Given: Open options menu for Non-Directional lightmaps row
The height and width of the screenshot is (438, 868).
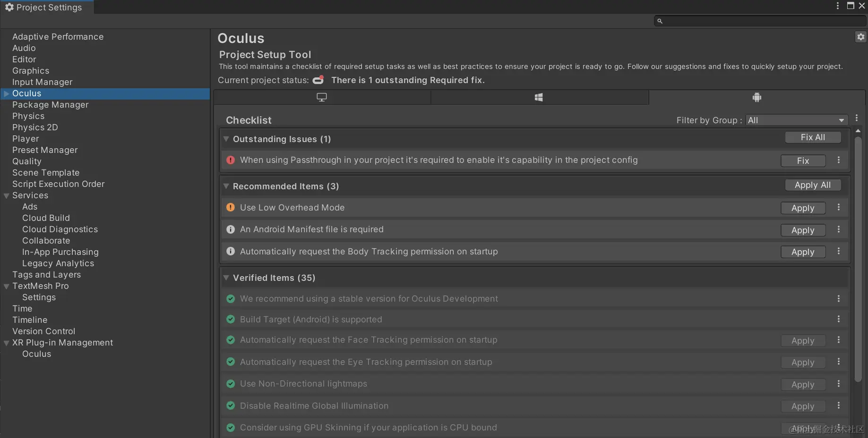Looking at the screenshot, I should (839, 384).
